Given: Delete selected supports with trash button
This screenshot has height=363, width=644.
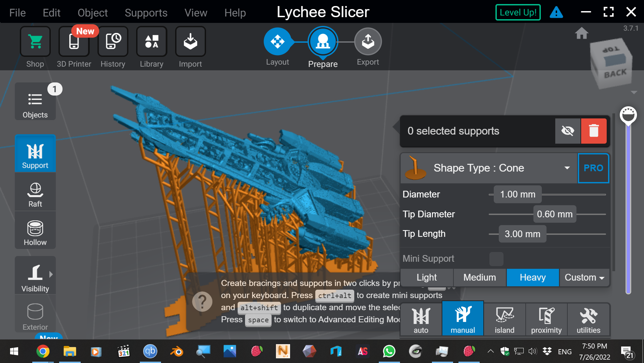Looking at the screenshot, I should pyautogui.click(x=594, y=131).
